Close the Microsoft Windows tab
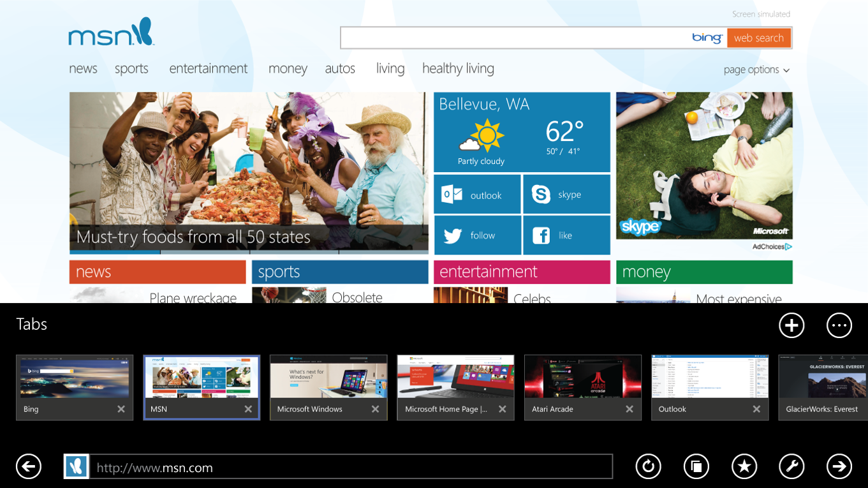The image size is (868, 488). point(375,409)
